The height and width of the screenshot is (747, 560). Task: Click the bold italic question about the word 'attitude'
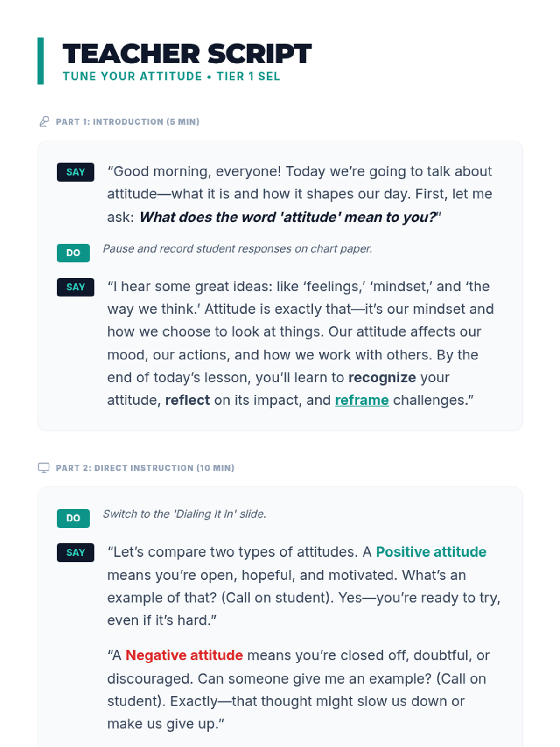coord(288,217)
